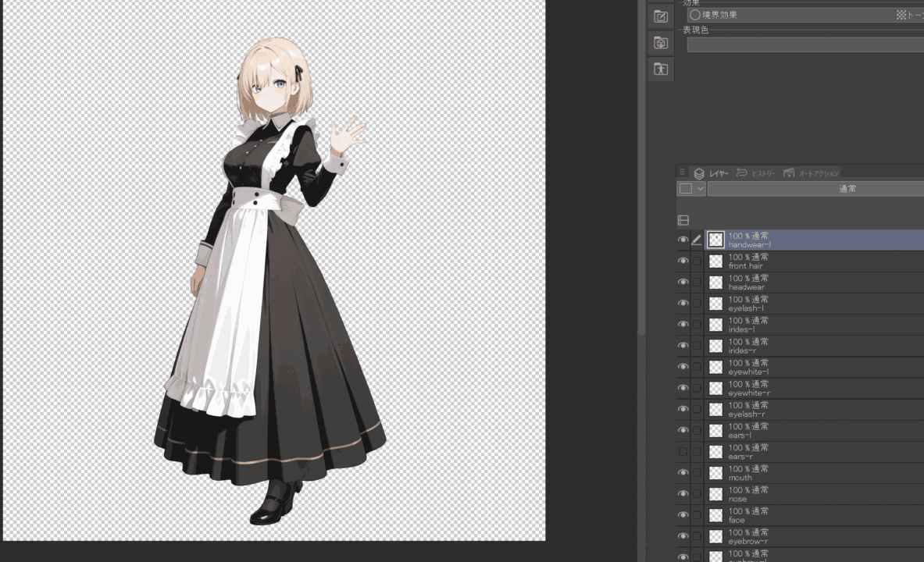Switch to the ヒストリー history tab
Screen dimensions: 924x562
pos(756,173)
